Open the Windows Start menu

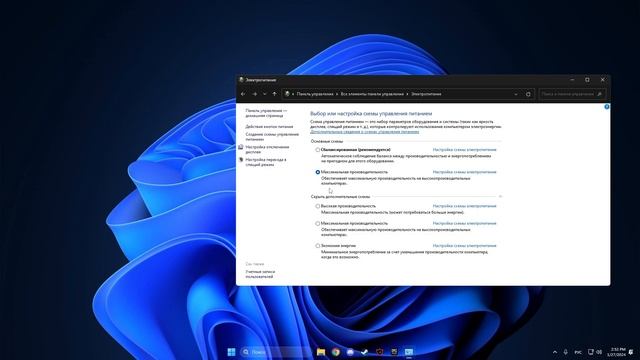coord(231,352)
